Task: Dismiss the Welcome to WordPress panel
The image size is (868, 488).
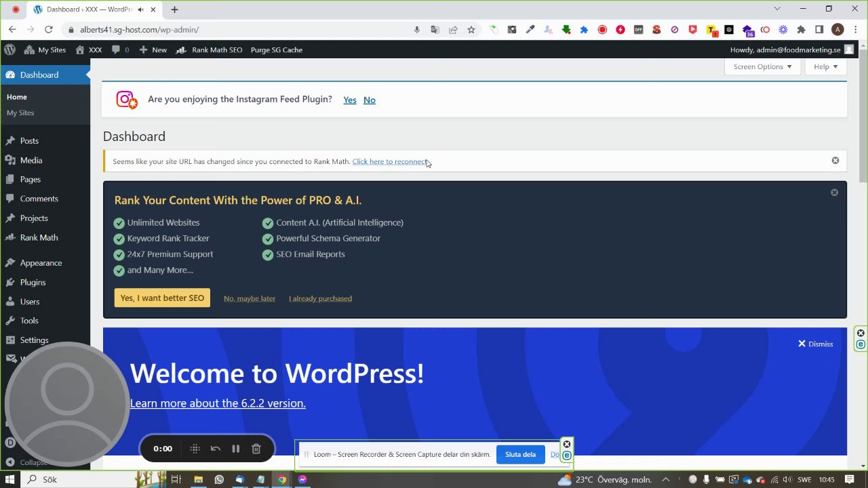Action: [815, 344]
